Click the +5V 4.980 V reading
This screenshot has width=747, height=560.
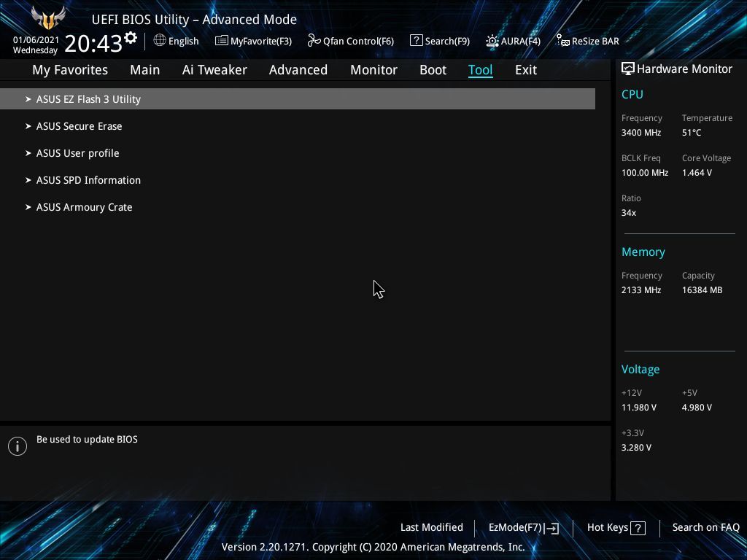pyautogui.click(x=697, y=408)
